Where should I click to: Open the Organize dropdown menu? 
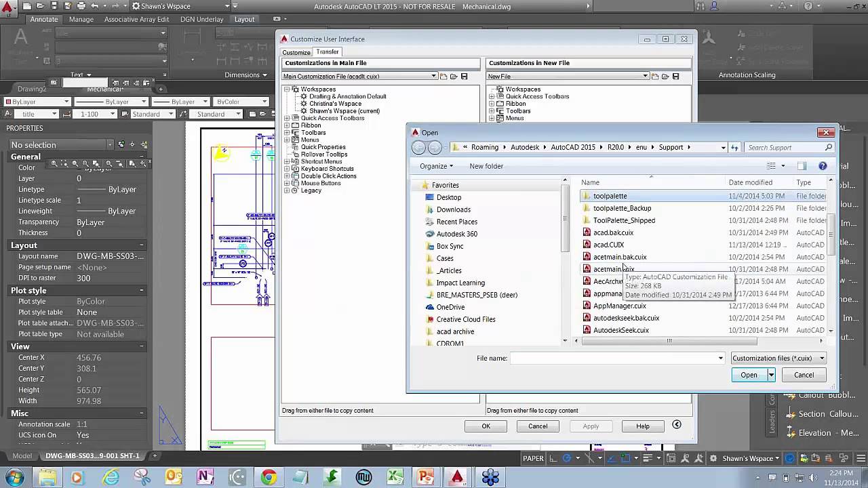[x=436, y=166]
